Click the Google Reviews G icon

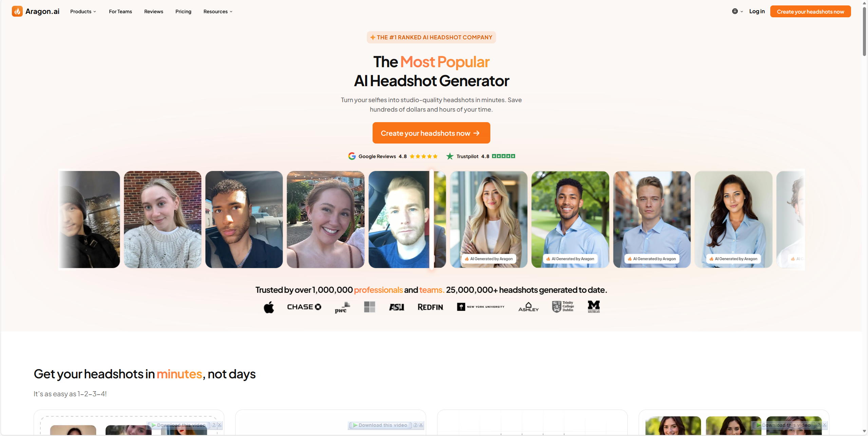pyautogui.click(x=352, y=156)
